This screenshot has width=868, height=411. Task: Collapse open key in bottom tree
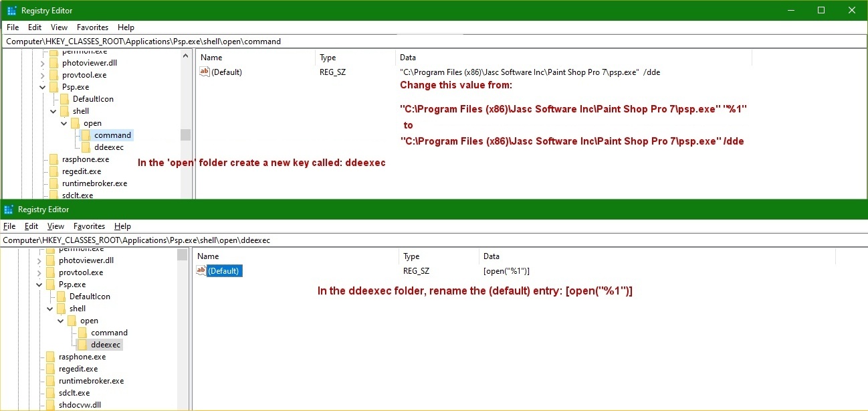pos(61,321)
